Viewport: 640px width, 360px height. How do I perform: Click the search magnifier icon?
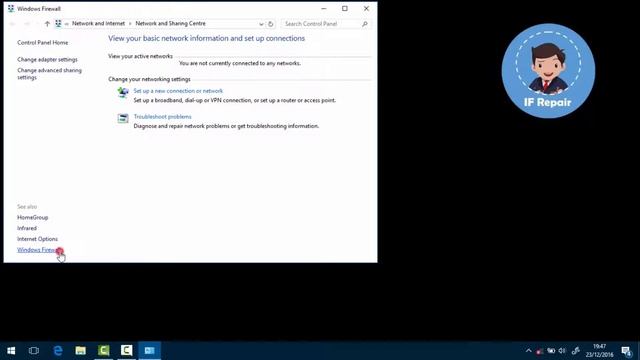point(364,24)
